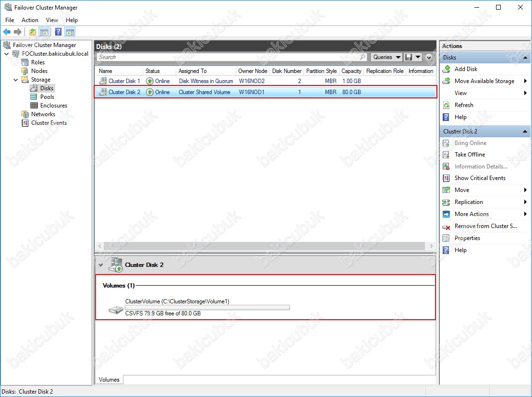The height and width of the screenshot is (397, 532).
Task: Toggle the Show/Hide Console Tree toolbar icon
Action: [44, 32]
